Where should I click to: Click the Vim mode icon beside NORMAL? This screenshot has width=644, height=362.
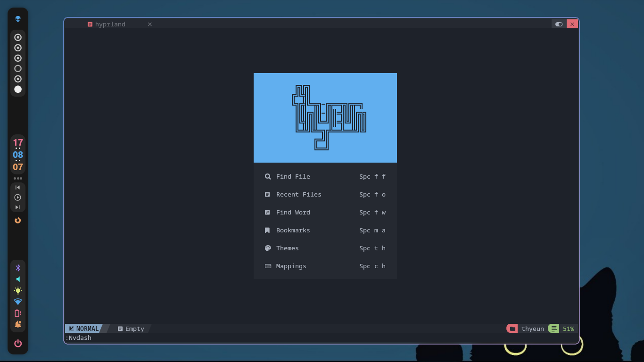point(71,329)
